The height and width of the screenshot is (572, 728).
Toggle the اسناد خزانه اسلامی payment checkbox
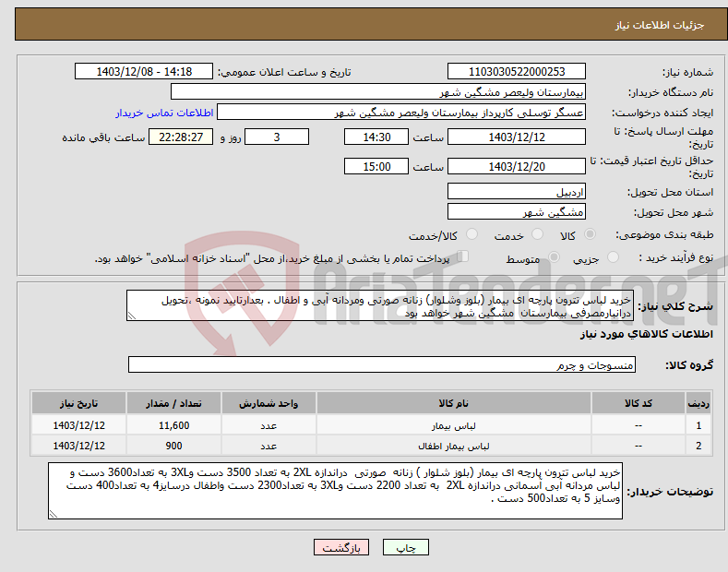(462, 256)
